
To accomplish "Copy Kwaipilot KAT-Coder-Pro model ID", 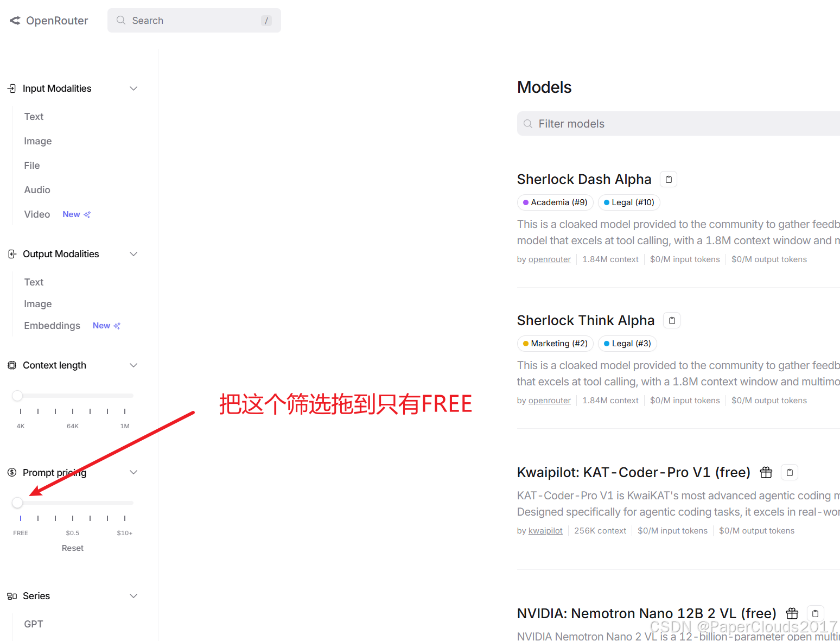I will click(790, 472).
